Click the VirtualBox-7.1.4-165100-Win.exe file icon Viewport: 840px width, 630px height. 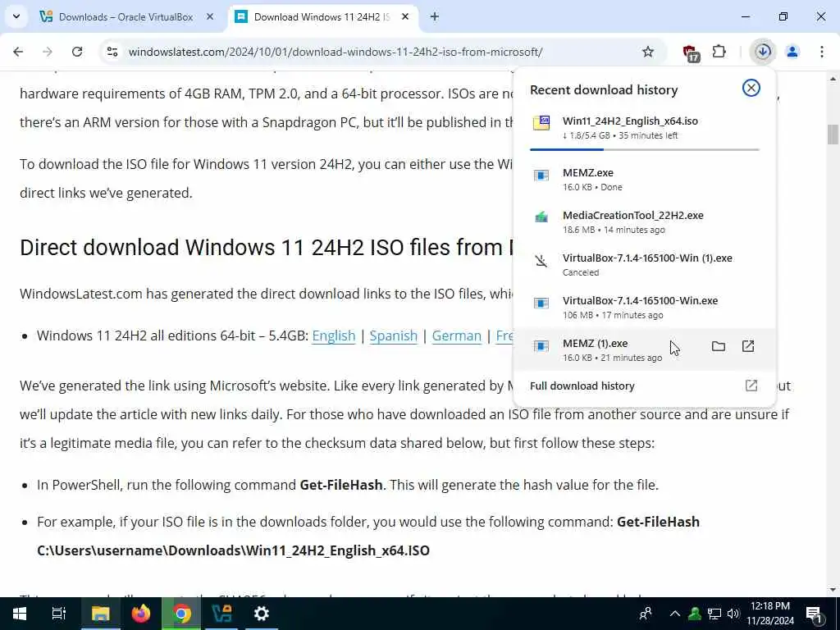(x=541, y=304)
